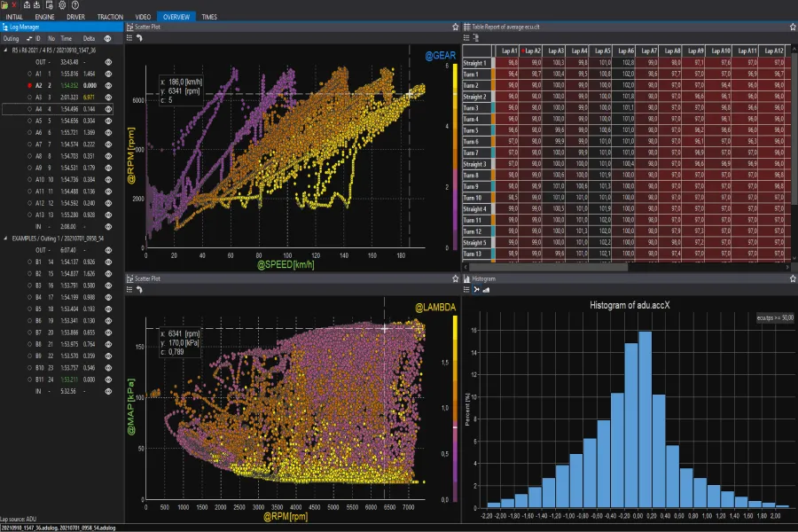The image size is (798, 532).
Task: Click the undo arrow in bottom Scatter Plot
Action: 139,290
